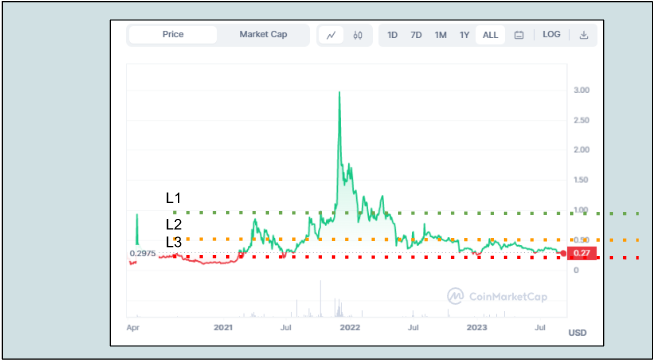This screenshot has width=657, height=361.
Task: Click the 2.50 y-axis label
Action: pyautogui.click(x=581, y=120)
